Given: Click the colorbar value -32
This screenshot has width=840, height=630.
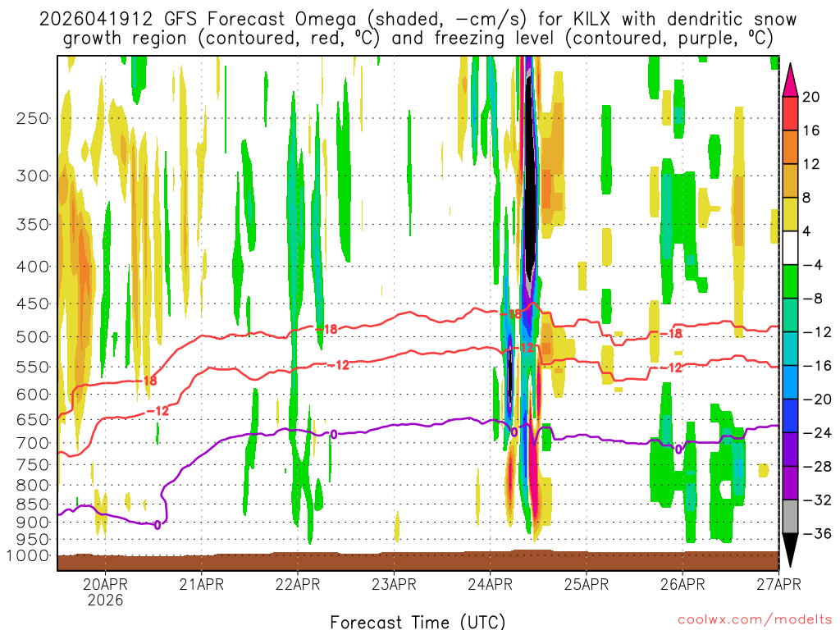Looking at the screenshot, I should click(817, 500).
